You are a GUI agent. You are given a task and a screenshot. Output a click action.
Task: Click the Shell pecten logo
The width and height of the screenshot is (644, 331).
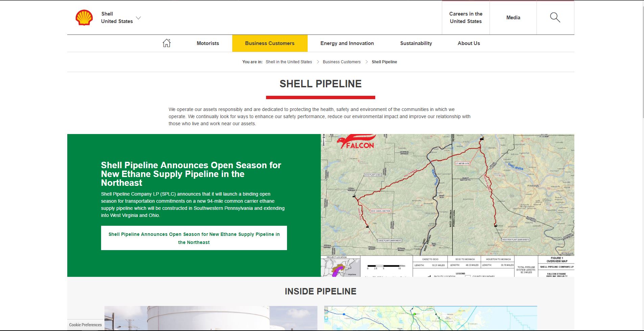83,18
